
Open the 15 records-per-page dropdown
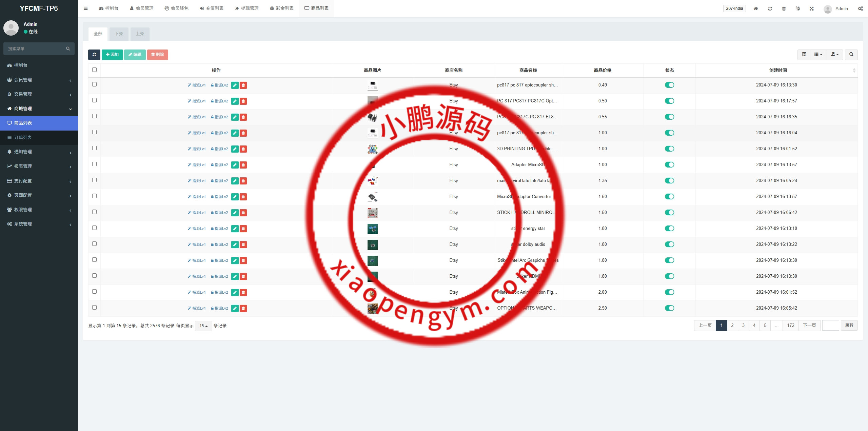coord(203,326)
